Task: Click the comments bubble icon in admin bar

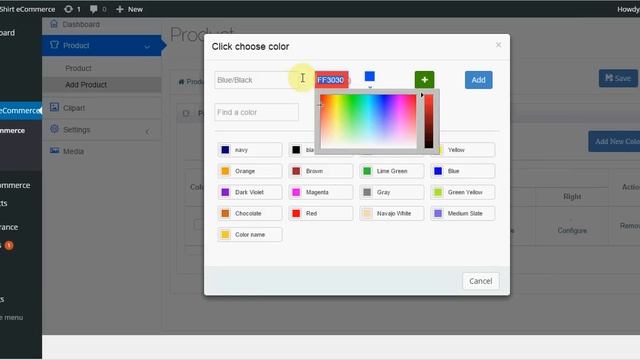Action: pyautogui.click(x=93, y=9)
